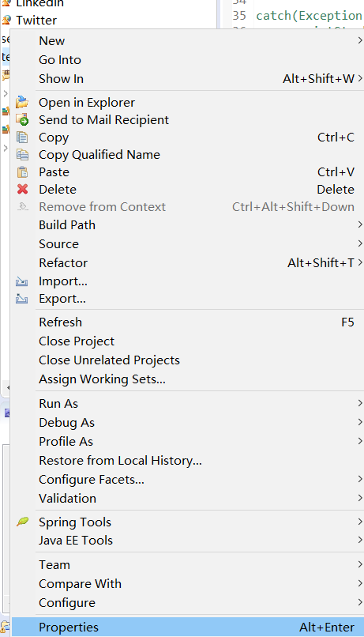Choose Properties from the context menu
Viewport: 364px width, 637px height.
click(187, 628)
